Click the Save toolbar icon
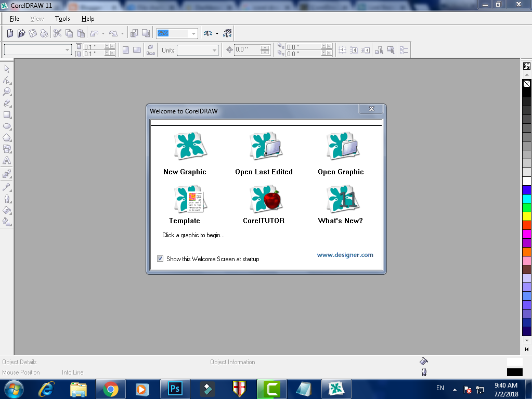The width and height of the screenshot is (532, 399). point(33,33)
